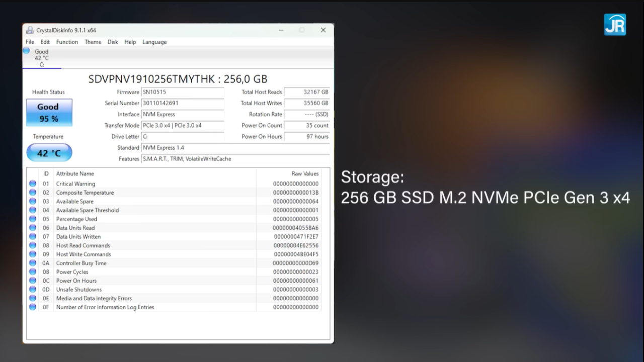
Task: Open the Function menu
Action: pyautogui.click(x=67, y=42)
